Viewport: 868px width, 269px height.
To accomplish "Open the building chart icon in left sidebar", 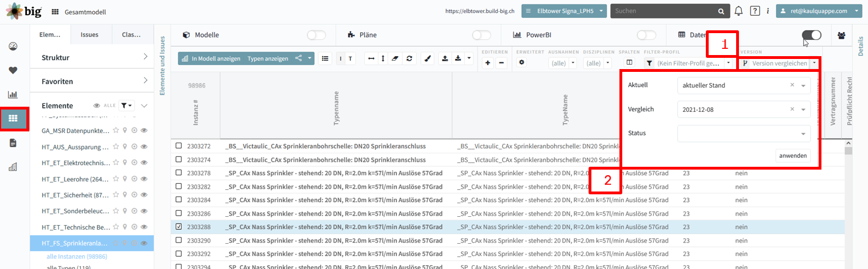I will pos(13,167).
